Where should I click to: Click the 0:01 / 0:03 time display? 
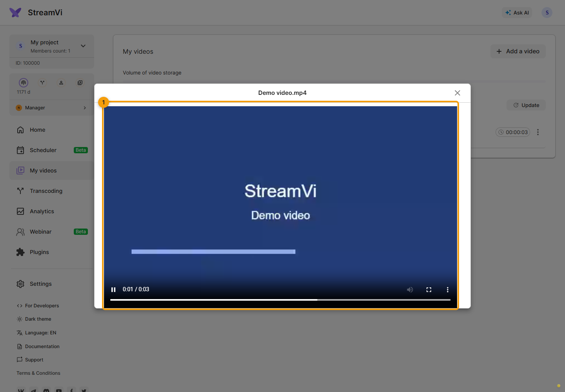click(136, 289)
